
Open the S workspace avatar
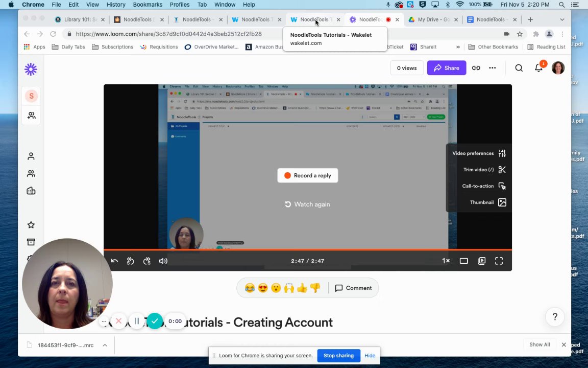click(x=31, y=96)
